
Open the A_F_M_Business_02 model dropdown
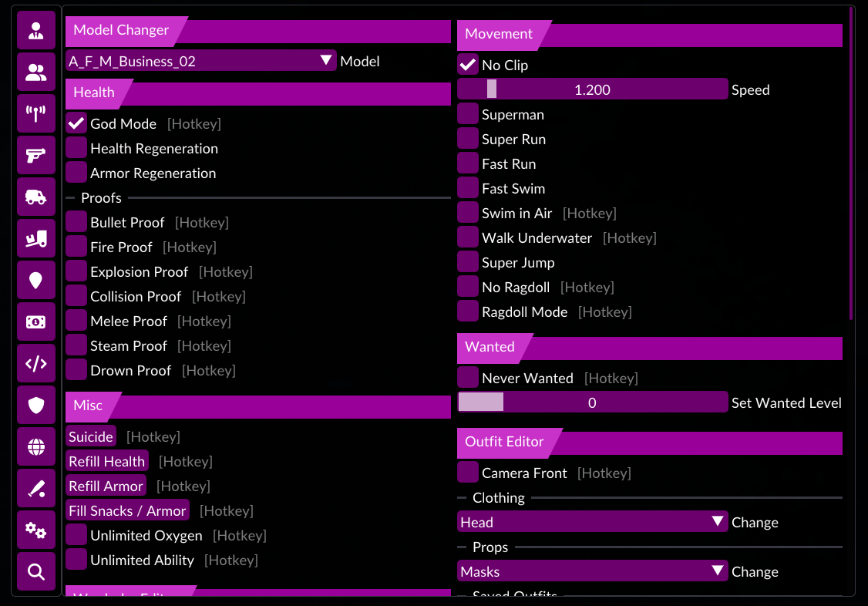click(201, 61)
